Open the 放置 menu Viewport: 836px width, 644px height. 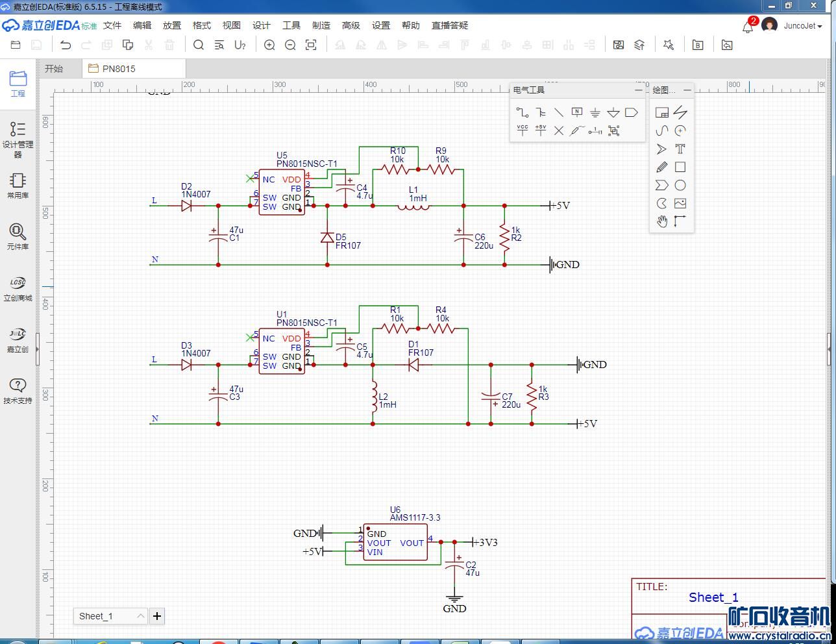point(172,25)
